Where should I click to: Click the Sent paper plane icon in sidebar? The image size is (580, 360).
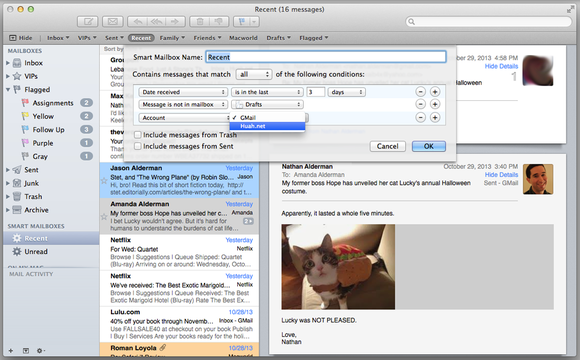coord(17,170)
